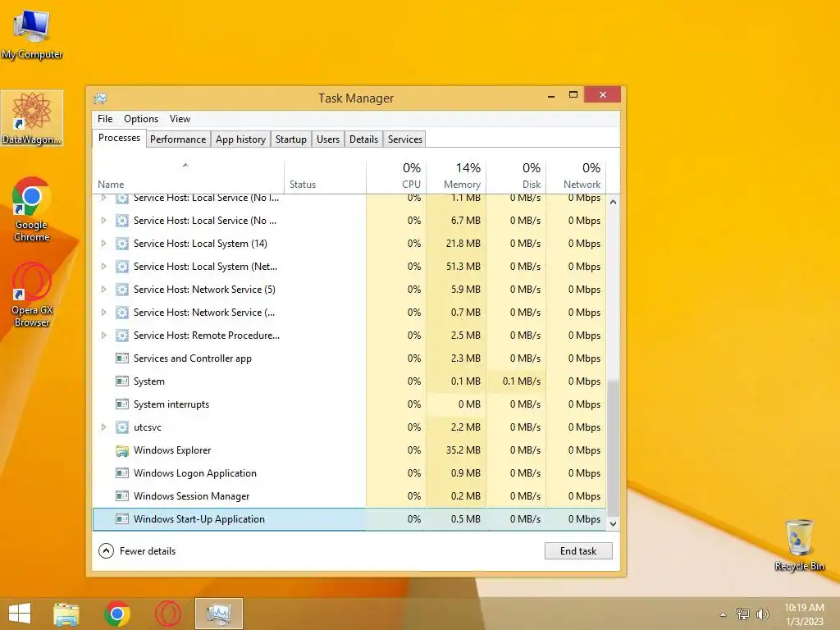
Task: Collapse view with Fewer details
Action: (x=137, y=551)
